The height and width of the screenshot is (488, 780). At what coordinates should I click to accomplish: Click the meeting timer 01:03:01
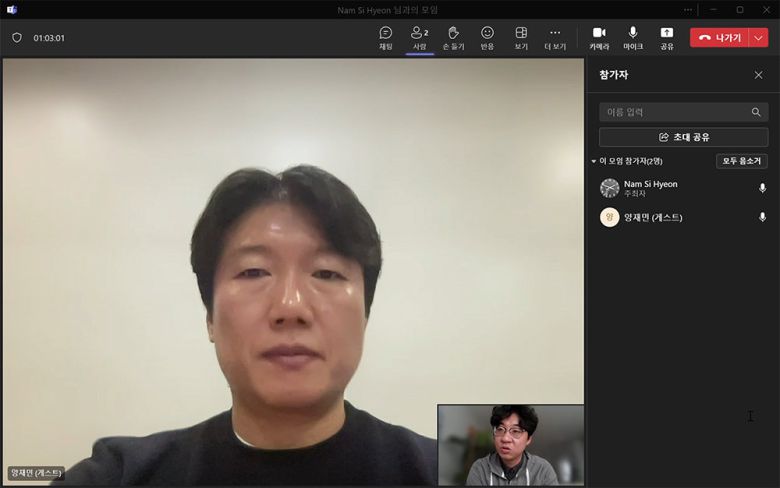pos(49,38)
